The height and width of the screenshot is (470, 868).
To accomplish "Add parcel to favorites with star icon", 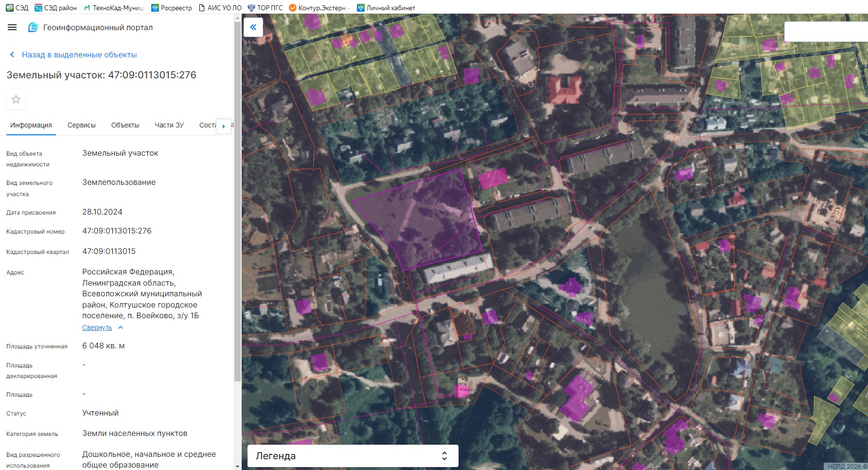I will tap(16, 99).
